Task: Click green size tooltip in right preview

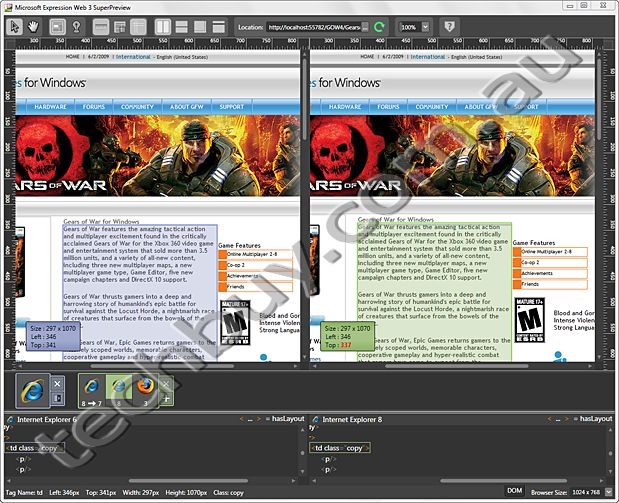Action: pos(347,336)
